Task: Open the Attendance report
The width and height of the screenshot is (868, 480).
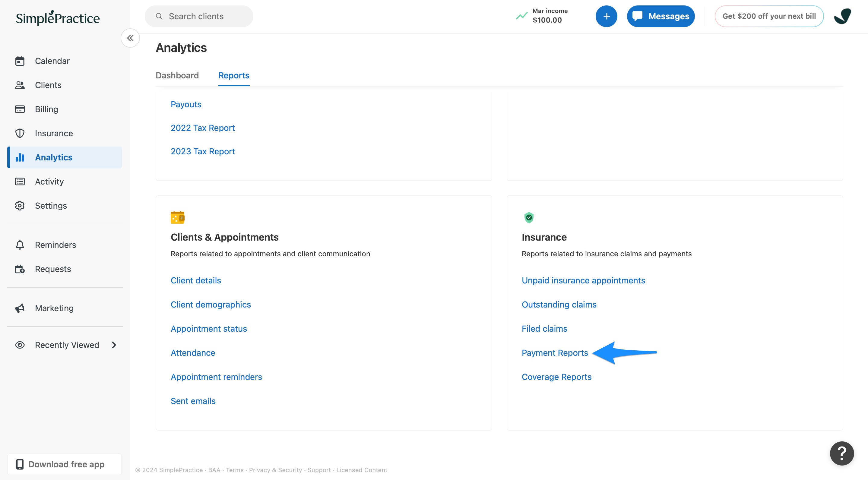Action: [x=193, y=353]
